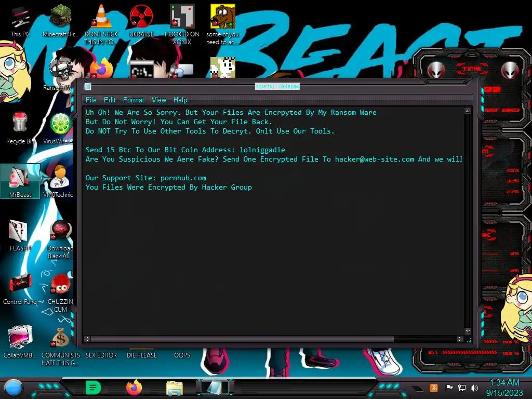Viewport: 532px width, 399px height.
Task: Select the pixel-art dog icon above Notepad
Action: pyautogui.click(x=222, y=68)
